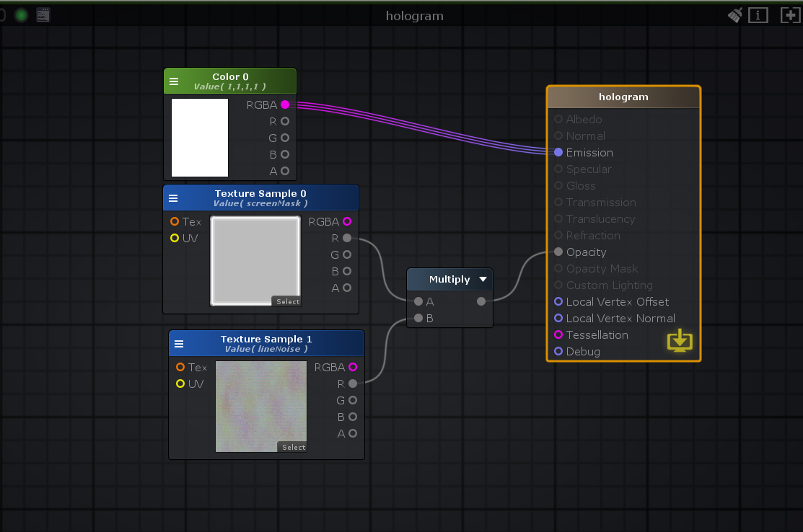The height and width of the screenshot is (532, 803).
Task: Expand the Multiply node dropdown arrow
Action: 483,279
